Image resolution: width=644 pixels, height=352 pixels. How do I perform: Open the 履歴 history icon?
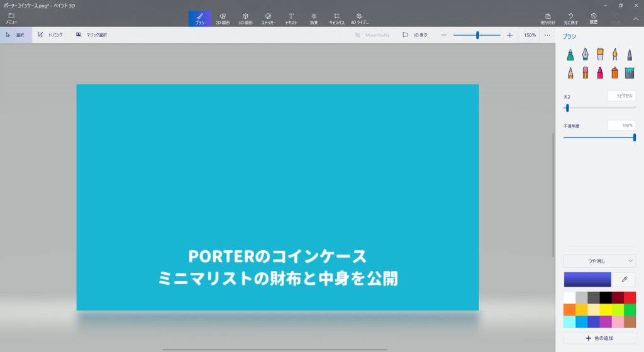point(594,19)
